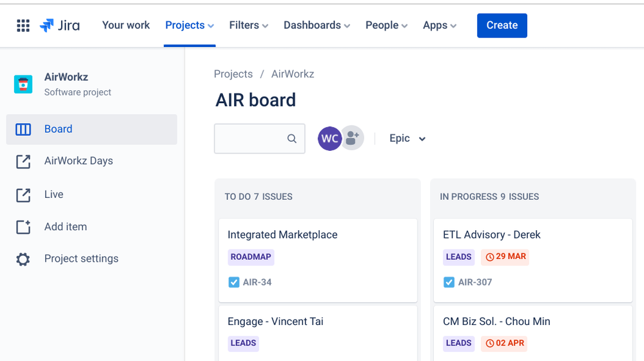This screenshot has height=361, width=644.
Task: Open the CM Biz Sol. - Chou Min card
Action: click(x=533, y=333)
